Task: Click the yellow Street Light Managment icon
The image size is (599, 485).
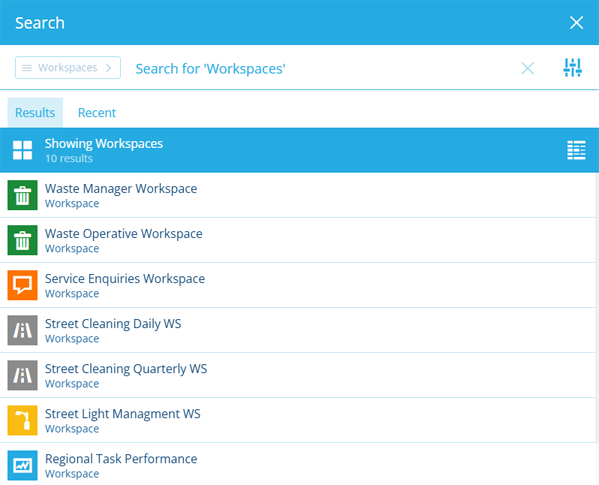Action: (23, 420)
